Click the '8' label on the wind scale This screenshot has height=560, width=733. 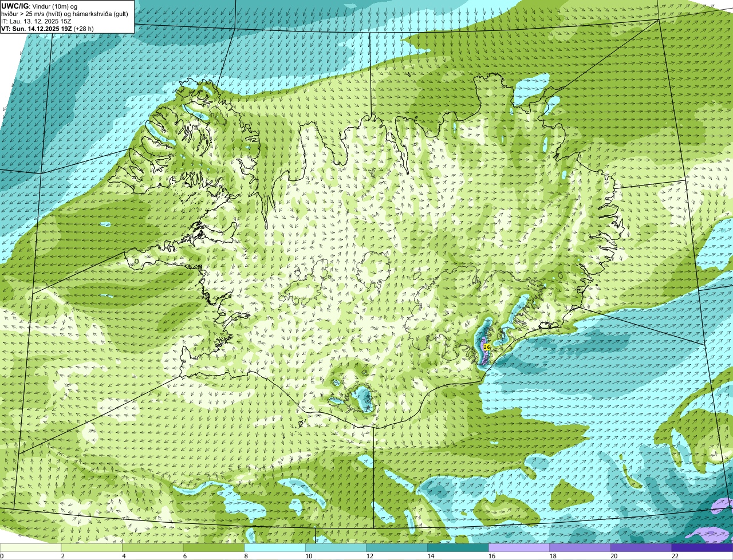pyautogui.click(x=246, y=556)
